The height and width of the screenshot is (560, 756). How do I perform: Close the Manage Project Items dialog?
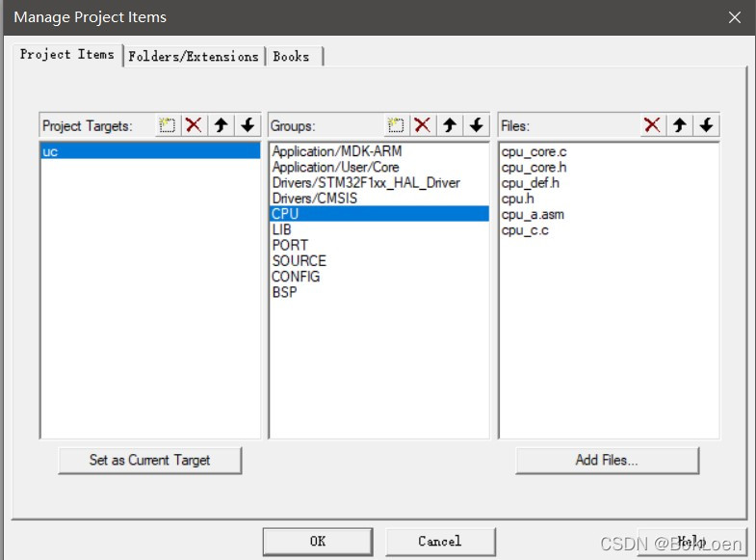tap(734, 18)
